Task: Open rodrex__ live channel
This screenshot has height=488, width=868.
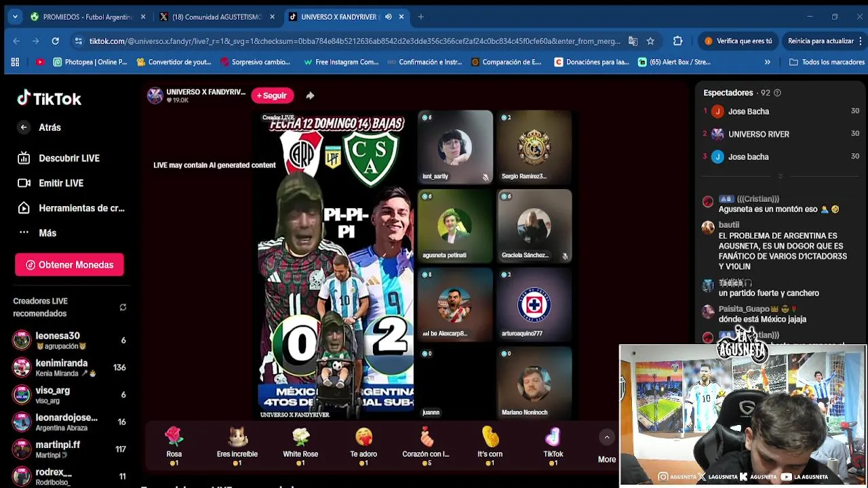Action: (x=69, y=476)
